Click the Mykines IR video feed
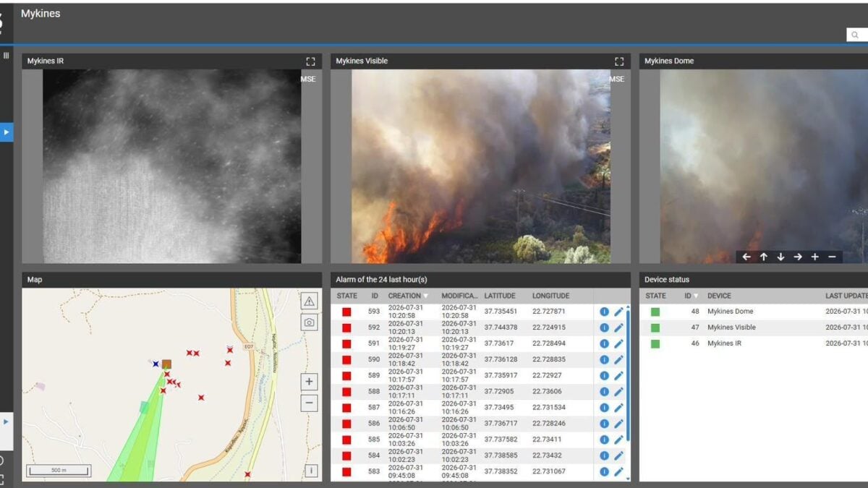The height and width of the screenshot is (488, 868). (x=172, y=166)
